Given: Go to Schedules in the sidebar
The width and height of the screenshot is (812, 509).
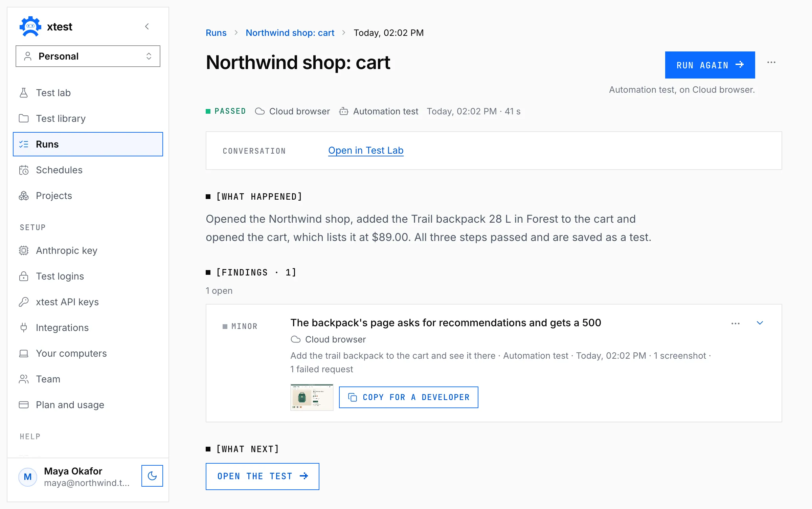Looking at the screenshot, I should click(x=88, y=170).
